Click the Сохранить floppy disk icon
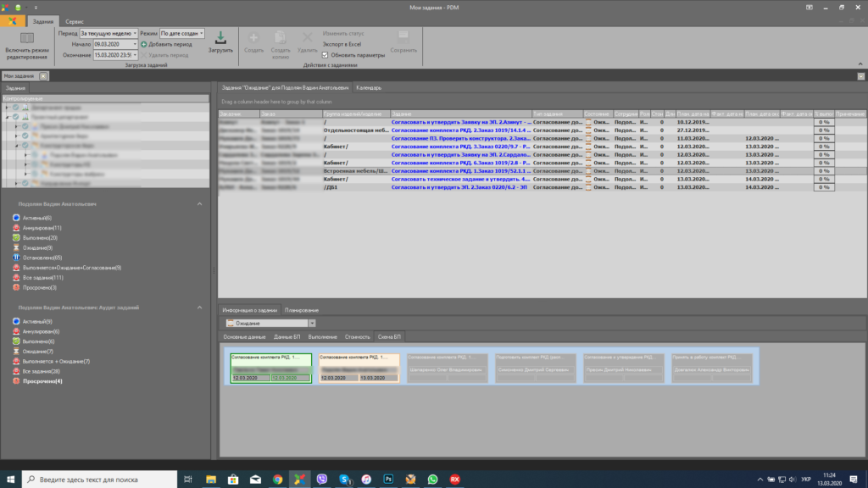Screen dimensions: 868x488 point(403,37)
